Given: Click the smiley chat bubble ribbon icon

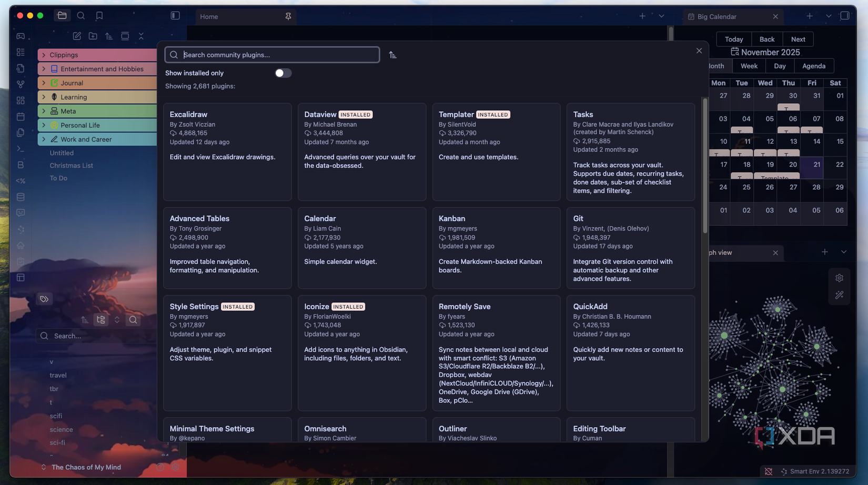Looking at the screenshot, I should 21,213.
